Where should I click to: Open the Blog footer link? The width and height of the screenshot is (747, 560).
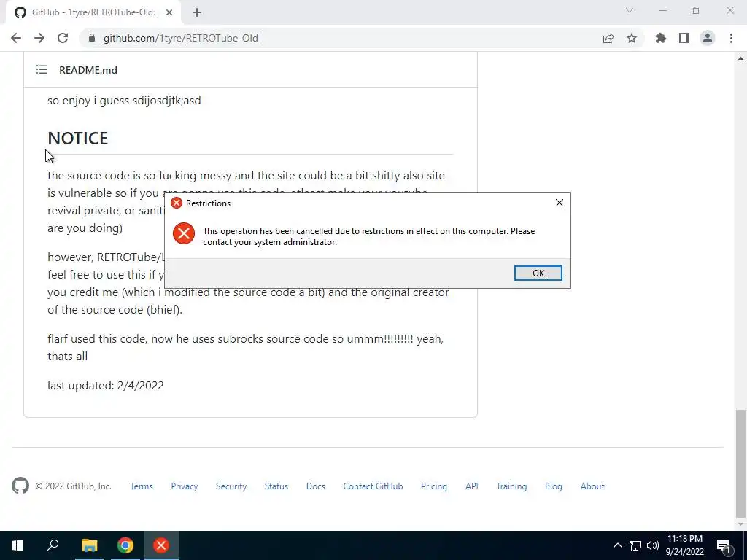(x=553, y=486)
